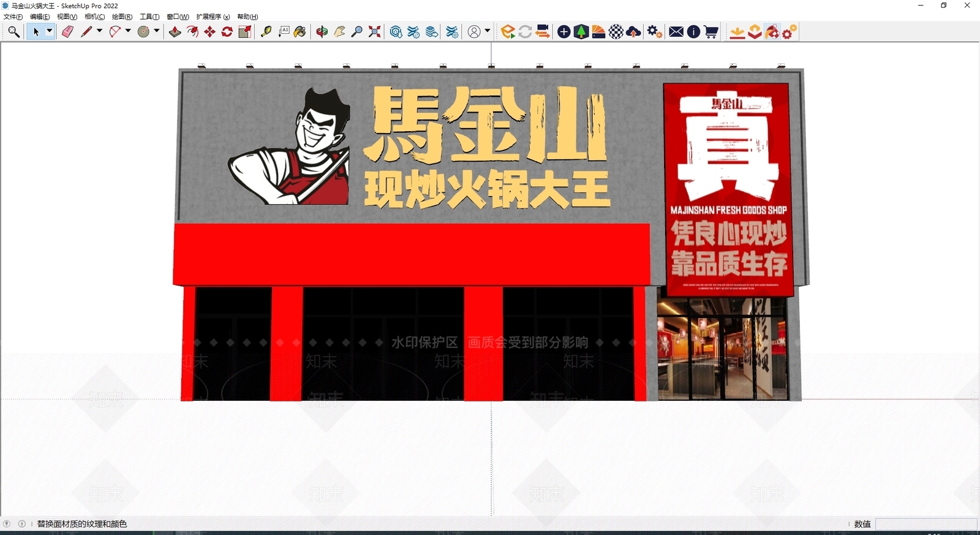Open the 扩展程序 (x) menu

(x=213, y=17)
